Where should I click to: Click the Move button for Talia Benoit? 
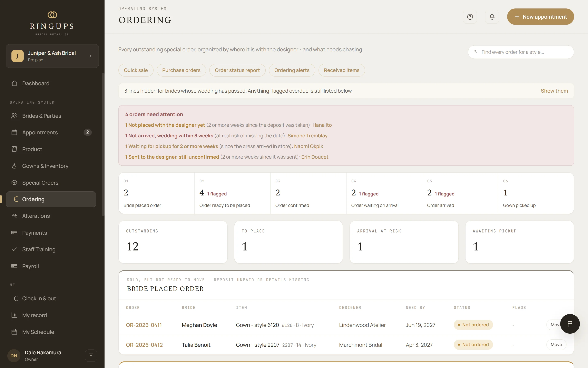click(556, 345)
